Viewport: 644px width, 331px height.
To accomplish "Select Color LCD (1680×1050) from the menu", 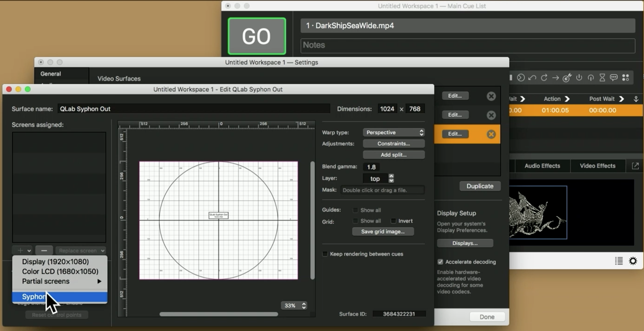I will (x=60, y=271).
